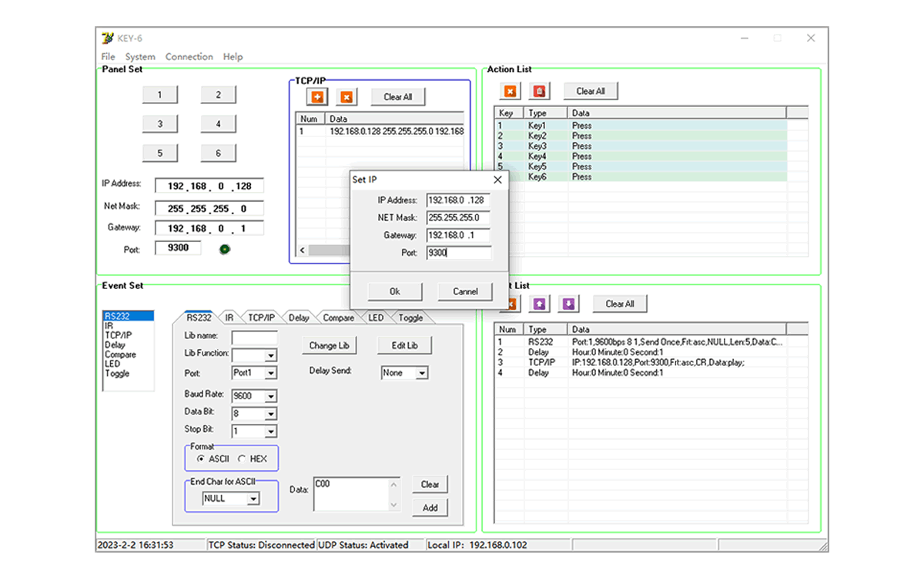Move event down with purple down arrow
The height and width of the screenshot is (578, 924).
(x=568, y=304)
